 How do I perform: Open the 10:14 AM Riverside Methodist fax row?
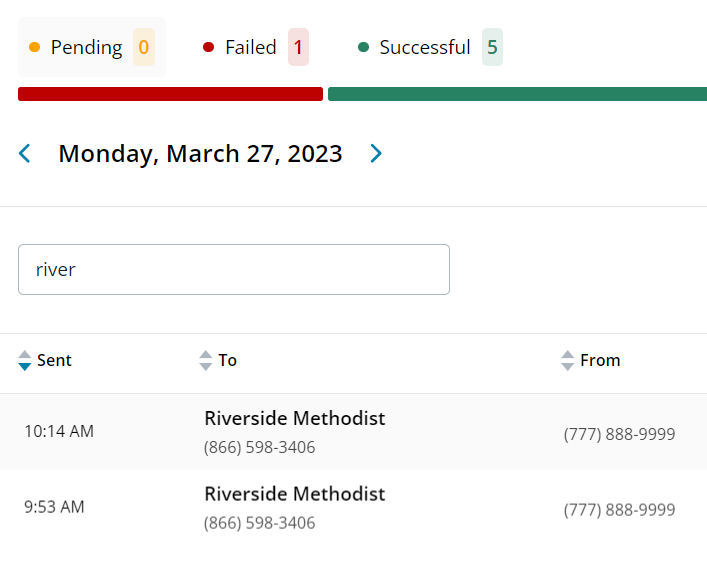[294, 419]
